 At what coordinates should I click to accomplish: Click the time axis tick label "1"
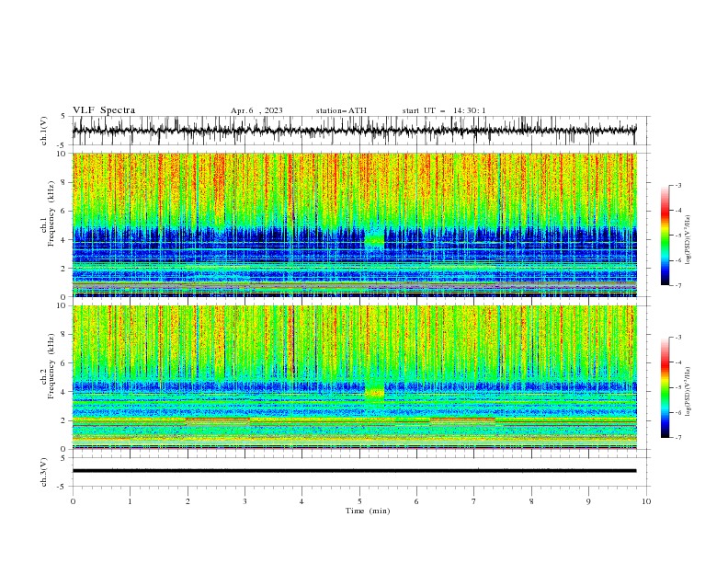130,501
